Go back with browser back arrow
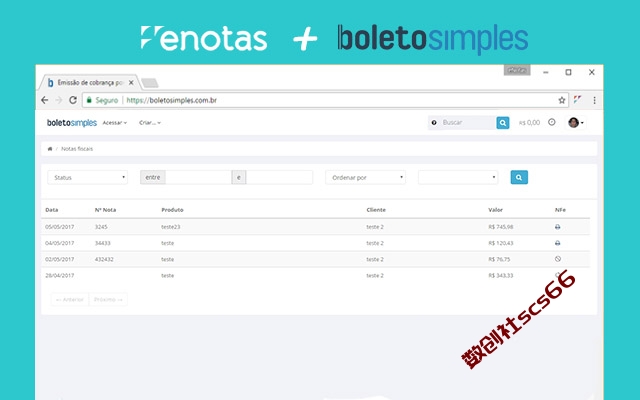This screenshot has width=640, height=400. coord(45,100)
